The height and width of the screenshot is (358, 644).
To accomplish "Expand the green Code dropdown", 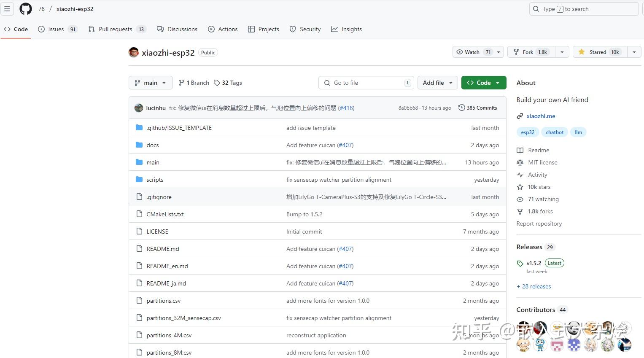I will click(x=483, y=83).
